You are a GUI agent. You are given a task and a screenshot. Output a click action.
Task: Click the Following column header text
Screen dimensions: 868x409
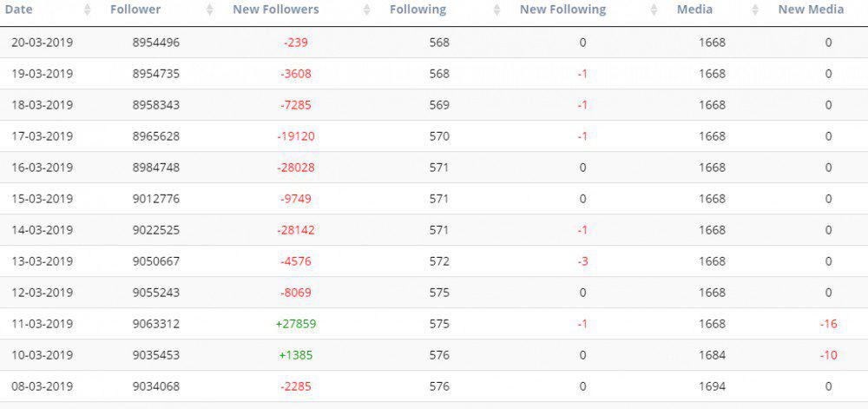pyautogui.click(x=418, y=10)
